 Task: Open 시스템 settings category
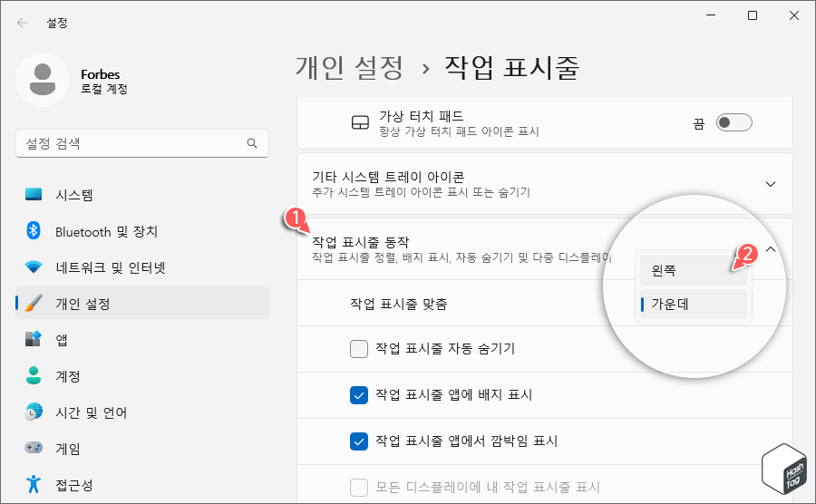142,195
